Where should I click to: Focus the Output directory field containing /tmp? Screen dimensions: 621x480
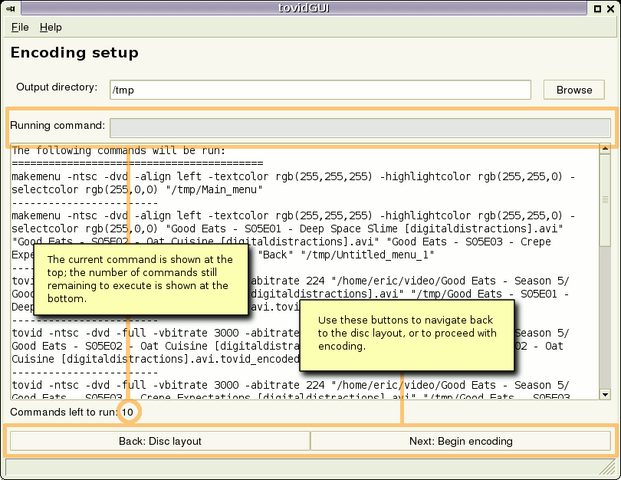[x=320, y=90]
